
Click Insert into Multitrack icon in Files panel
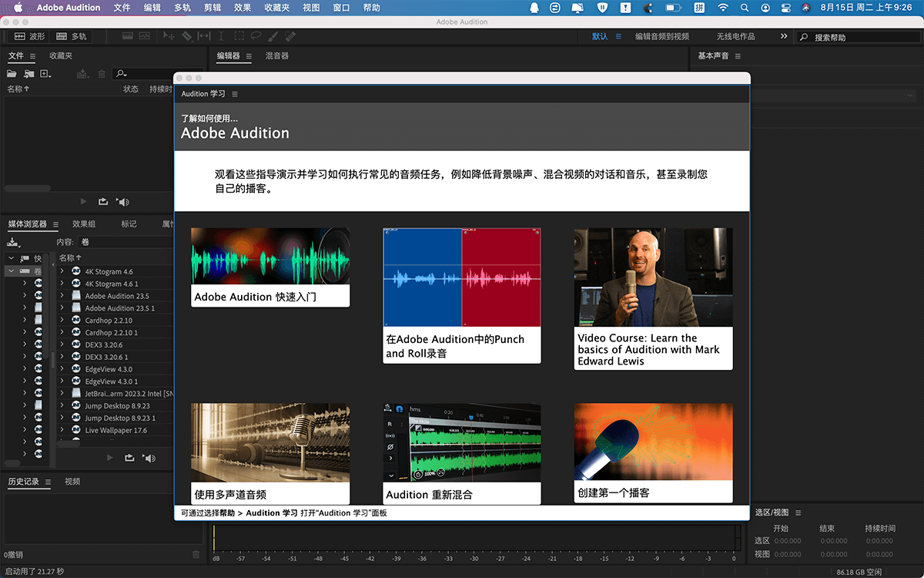click(x=82, y=74)
